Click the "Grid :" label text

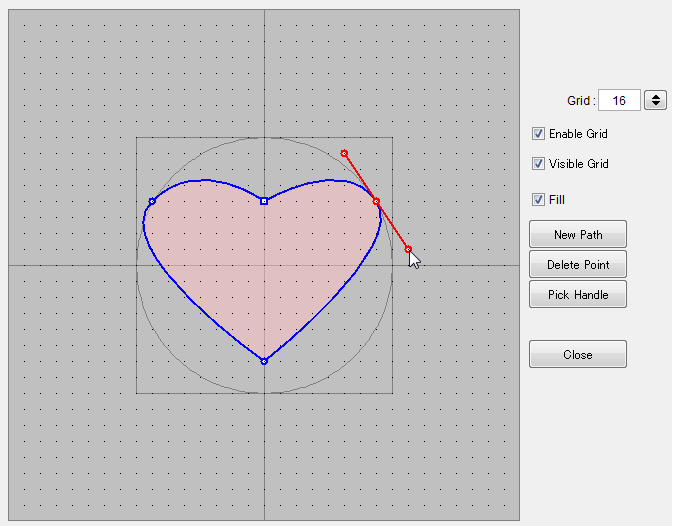[x=580, y=101]
